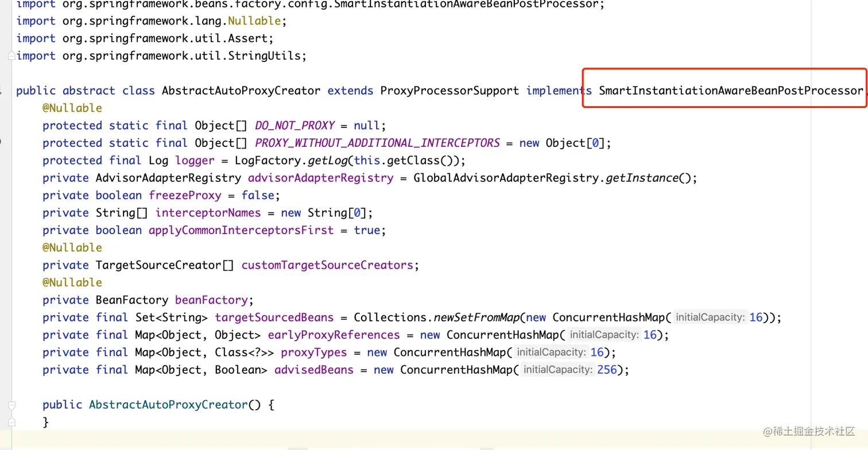The height and width of the screenshot is (450, 868).
Task: Click the @Nullable annotation above beanFactory field
Action: click(72, 282)
